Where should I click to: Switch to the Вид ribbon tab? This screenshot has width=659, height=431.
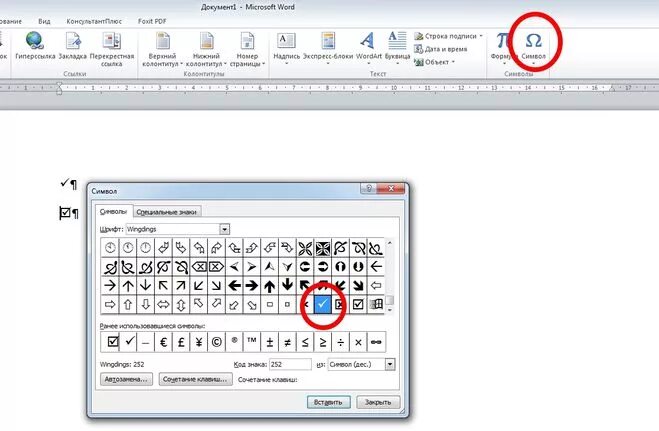(x=44, y=21)
